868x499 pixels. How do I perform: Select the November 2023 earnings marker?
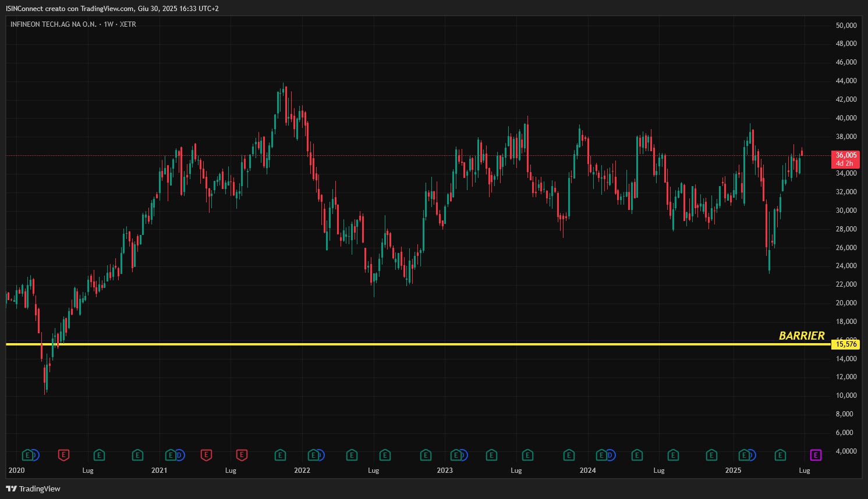(x=569, y=455)
